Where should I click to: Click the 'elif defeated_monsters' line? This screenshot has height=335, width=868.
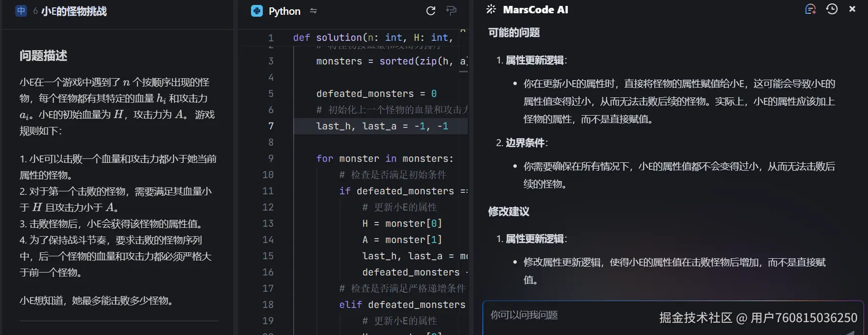click(402, 305)
